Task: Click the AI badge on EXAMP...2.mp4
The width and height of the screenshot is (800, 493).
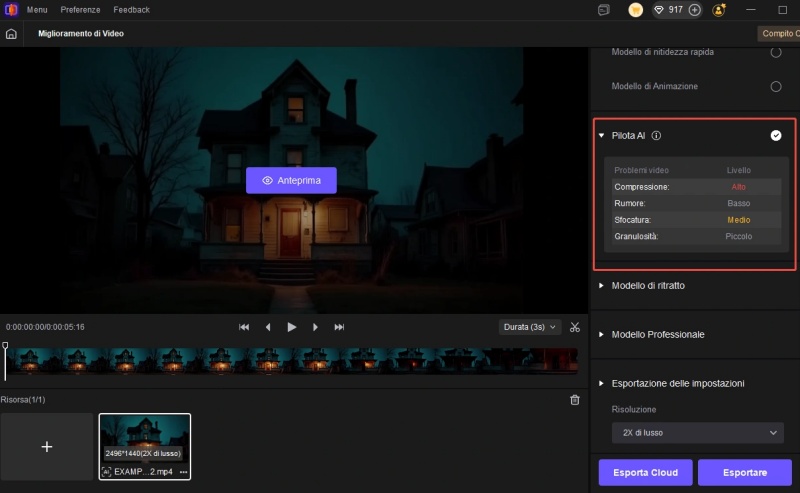Action: 106,472
